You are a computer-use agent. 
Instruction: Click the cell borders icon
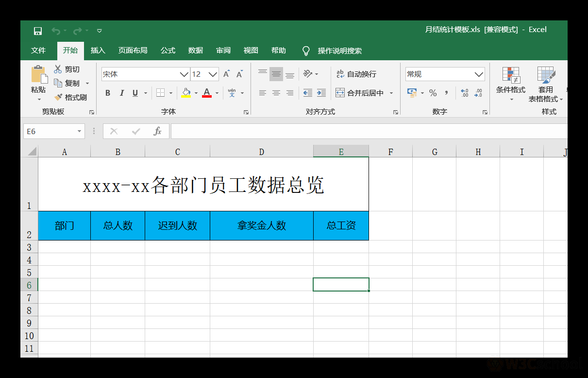[x=161, y=93]
